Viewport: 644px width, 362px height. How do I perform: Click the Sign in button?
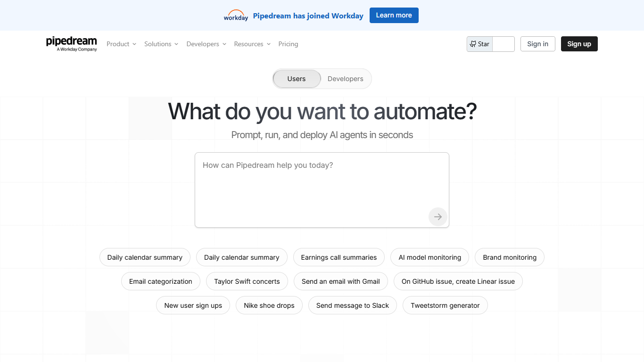point(537,44)
